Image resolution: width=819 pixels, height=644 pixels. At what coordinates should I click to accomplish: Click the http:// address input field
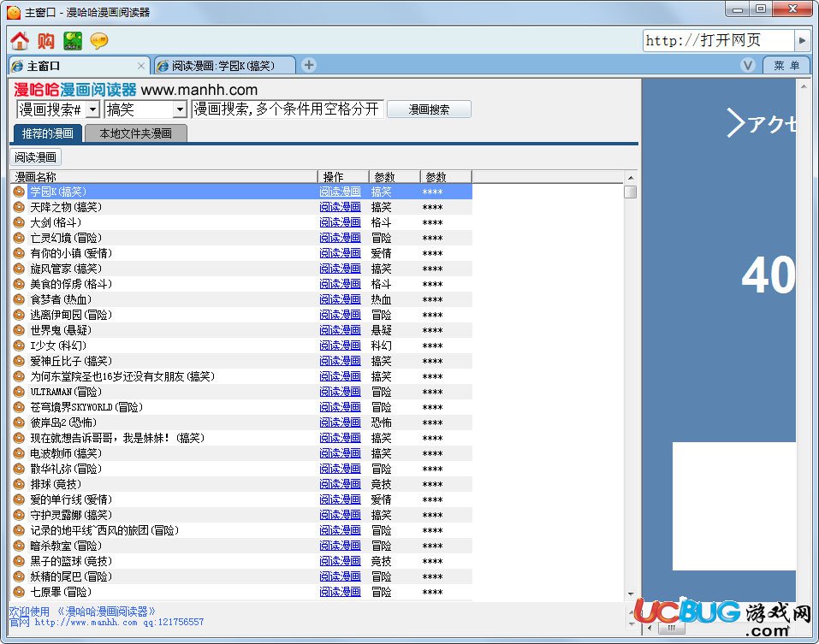point(719,40)
